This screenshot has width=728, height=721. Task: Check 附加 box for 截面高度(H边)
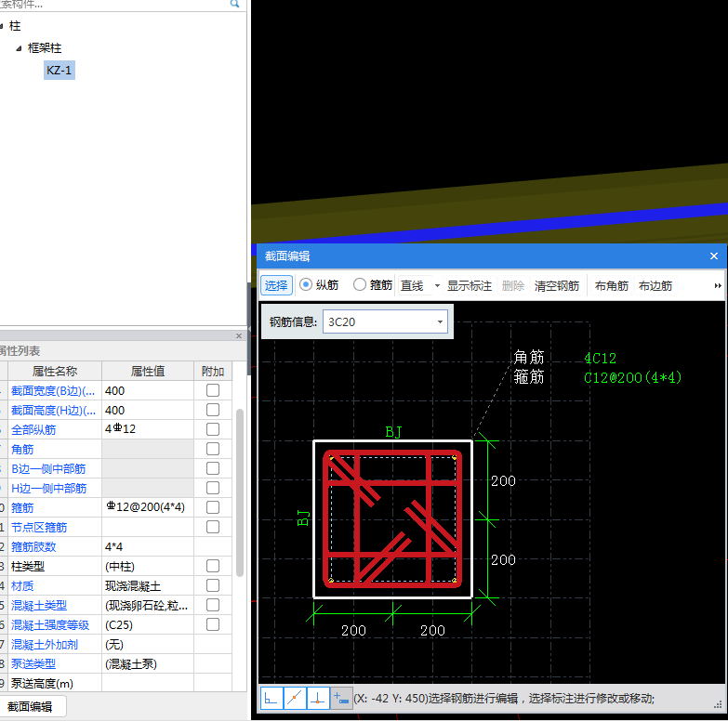click(x=213, y=410)
